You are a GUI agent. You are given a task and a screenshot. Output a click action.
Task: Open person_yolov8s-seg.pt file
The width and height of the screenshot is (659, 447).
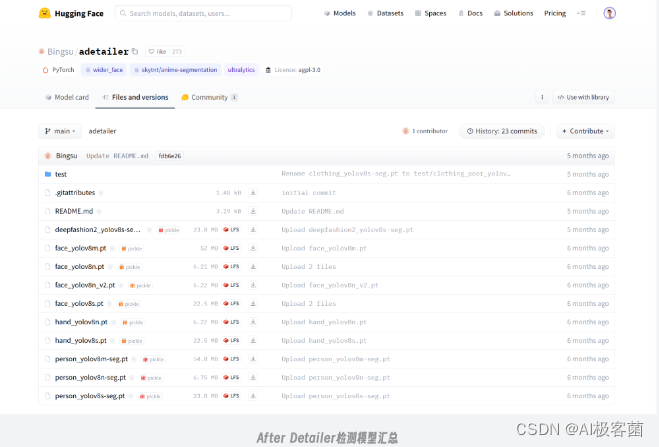(90, 396)
